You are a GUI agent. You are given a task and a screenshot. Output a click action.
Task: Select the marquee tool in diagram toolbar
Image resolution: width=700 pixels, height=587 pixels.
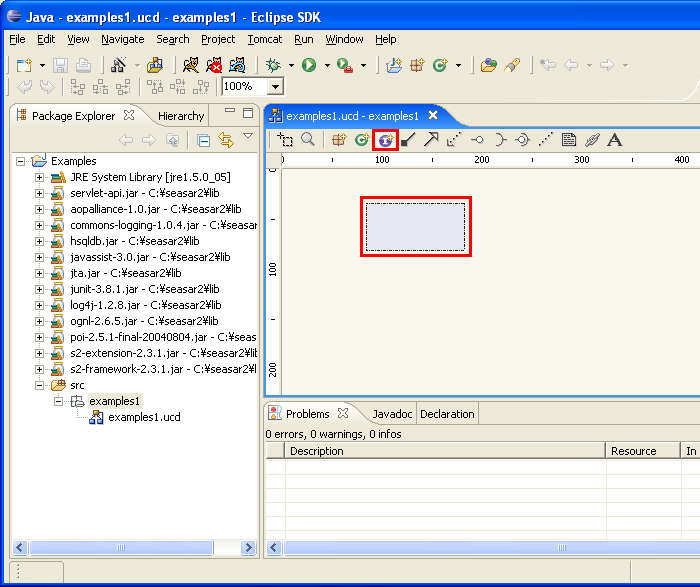(286, 140)
